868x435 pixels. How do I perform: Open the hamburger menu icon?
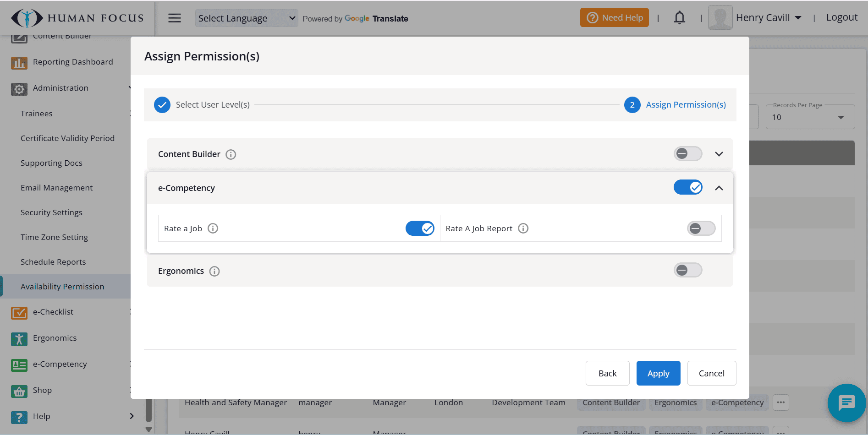pyautogui.click(x=175, y=18)
